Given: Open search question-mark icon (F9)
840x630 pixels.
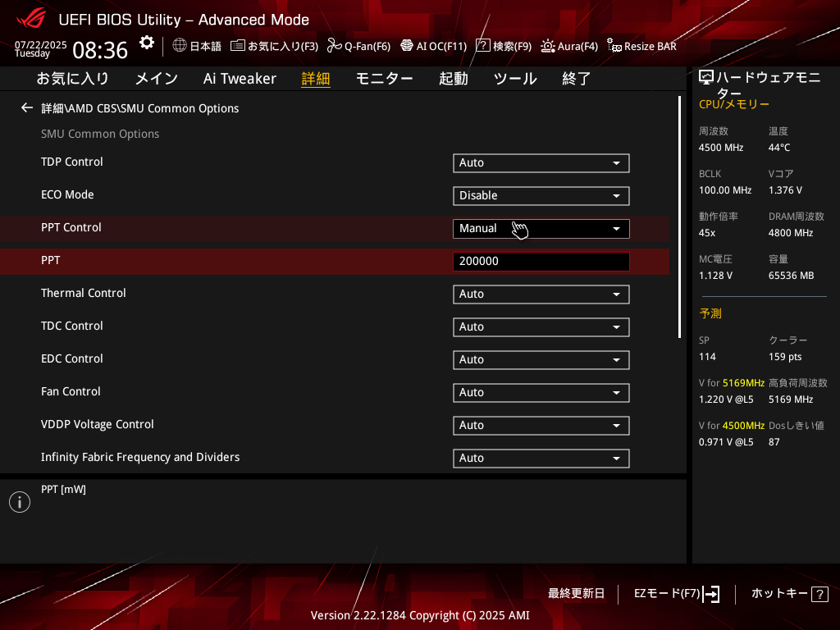Looking at the screenshot, I should point(483,46).
